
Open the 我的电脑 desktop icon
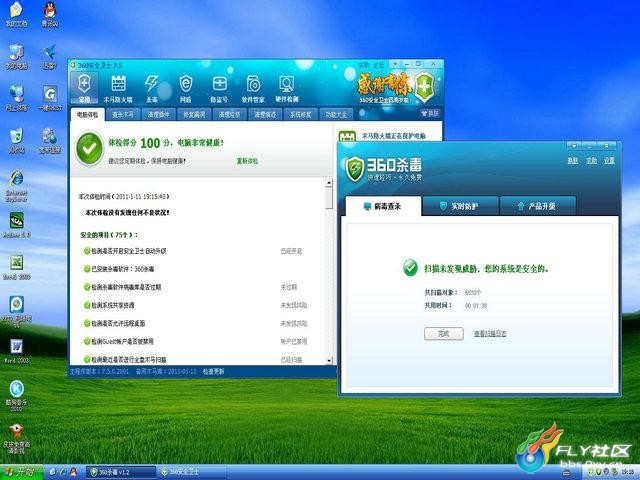click(x=16, y=56)
